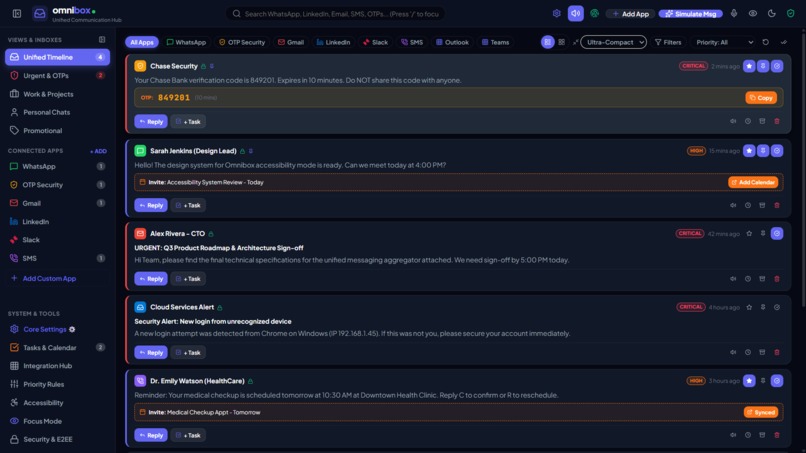Archive the Sarah Jenkins message
Screen dimensions: 806x453
(762, 205)
